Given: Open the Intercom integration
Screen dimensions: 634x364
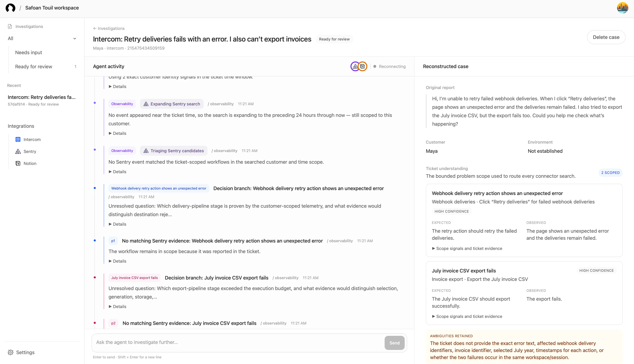Looking at the screenshot, I should (32, 140).
